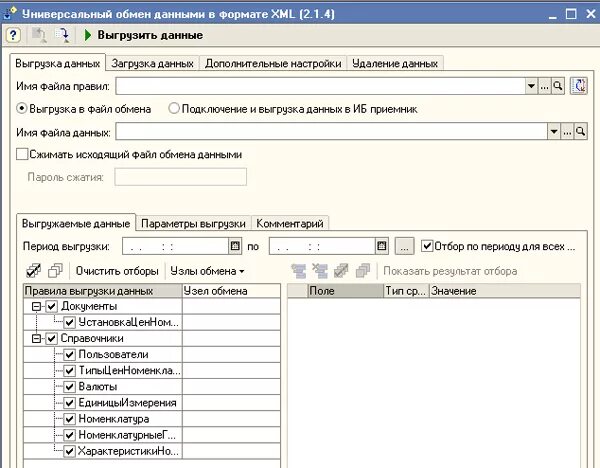The image size is (600, 468).
Task: Uncheck the ЕдиницыИзмерения rule
Action: (69, 403)
